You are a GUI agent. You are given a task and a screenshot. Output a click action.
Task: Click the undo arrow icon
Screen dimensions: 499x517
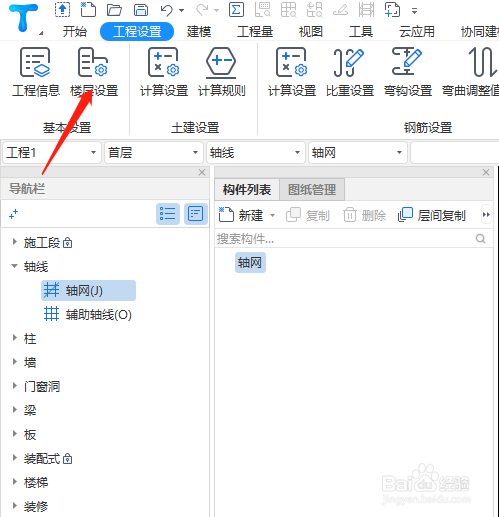point(166,10)
